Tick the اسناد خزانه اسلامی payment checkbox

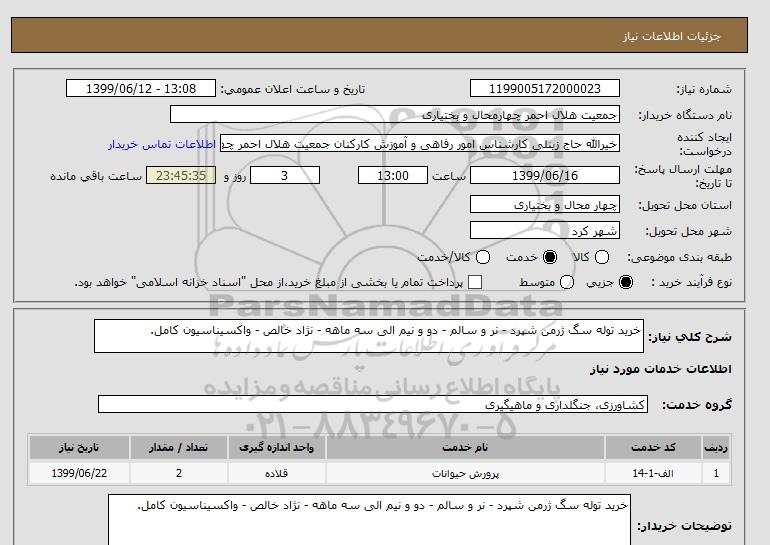click(x=475, y=282)
